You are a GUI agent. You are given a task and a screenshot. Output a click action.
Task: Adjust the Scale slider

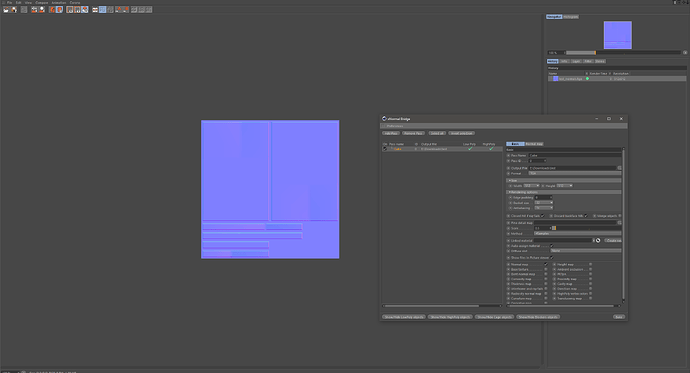[587, 228]
